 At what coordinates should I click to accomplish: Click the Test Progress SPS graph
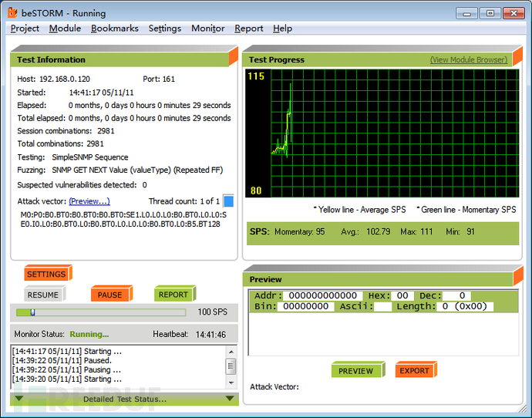coord(382,133)
